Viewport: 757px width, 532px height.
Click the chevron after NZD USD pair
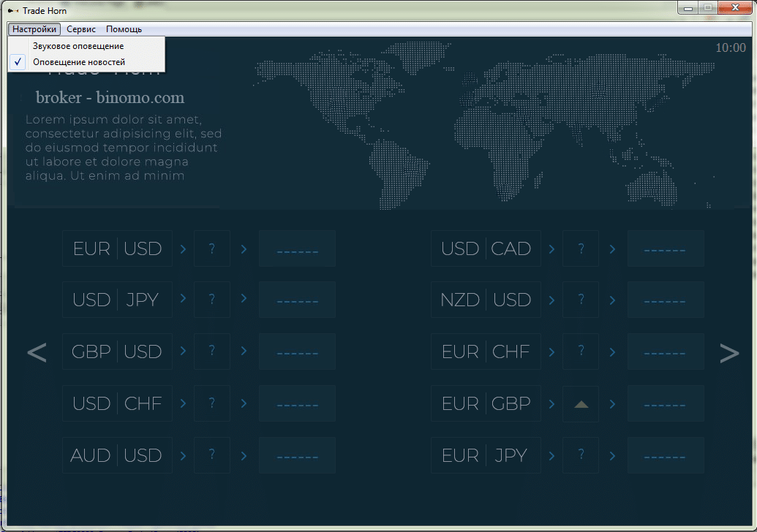click(552, 300)
